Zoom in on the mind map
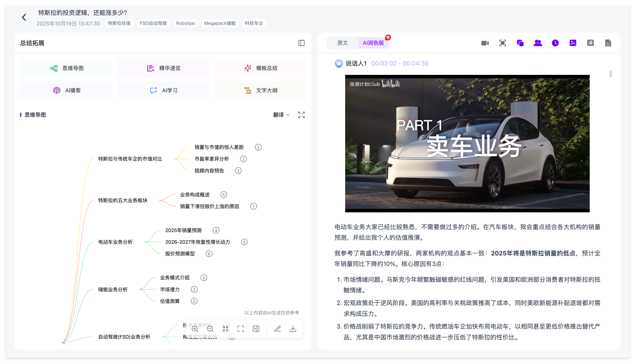Image resolution: width=636 pixels, height=364 pixels. [x=195, y=329]
